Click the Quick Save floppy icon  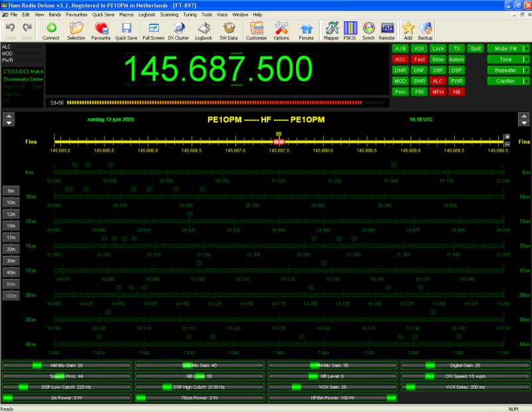click(126, 31)
